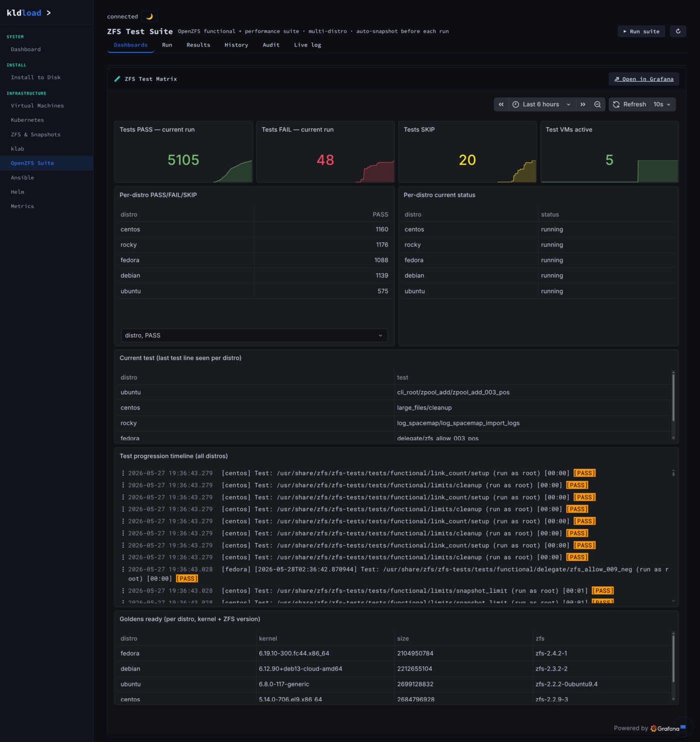
Task: Open the Audit tab
Action: 271,45
